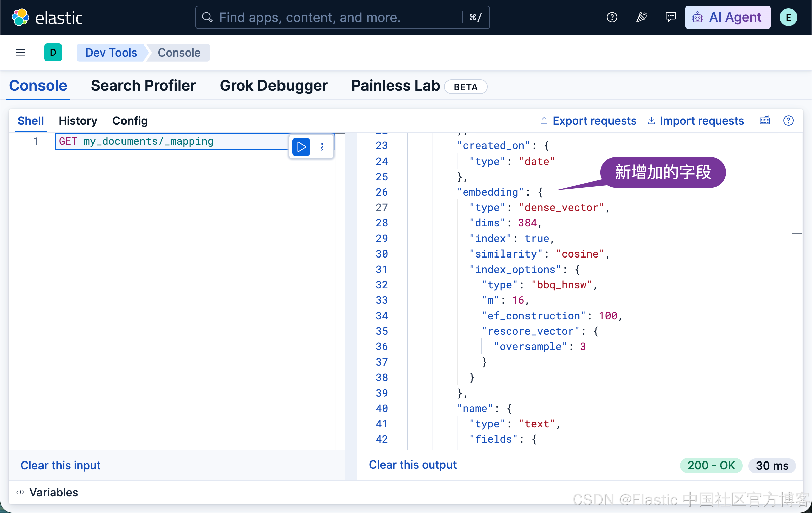Screen dimensions: 812x513
Task: Click Import requests
Action: [x=696, y=121]
